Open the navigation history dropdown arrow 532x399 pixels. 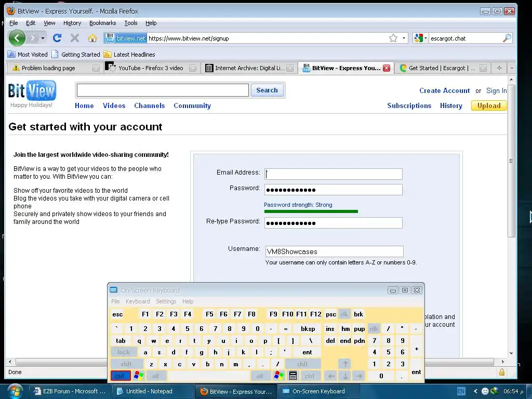(43, 38)
